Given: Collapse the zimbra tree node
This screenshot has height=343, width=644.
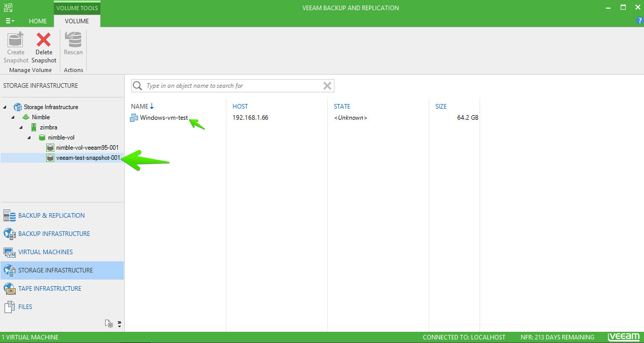Looking at the screenshot, I should pos(21,127).
